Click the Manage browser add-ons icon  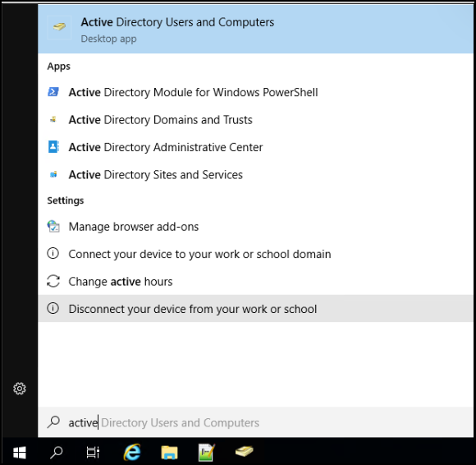tap(53, 227)
